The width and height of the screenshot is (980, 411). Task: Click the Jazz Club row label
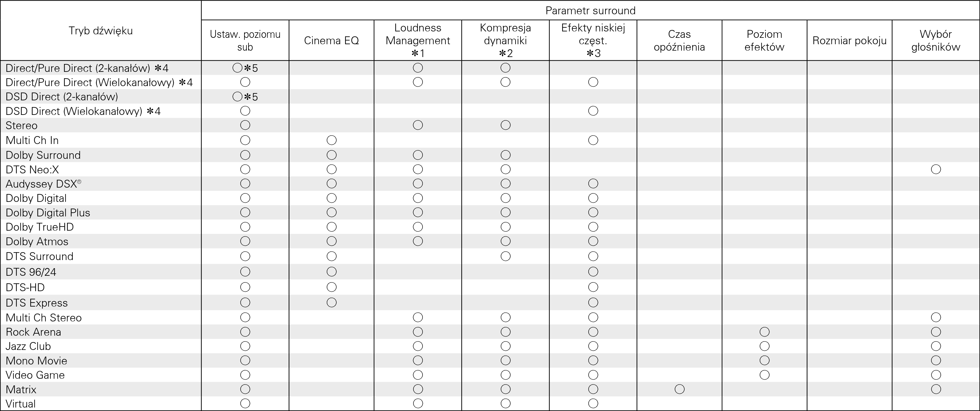click(x=28, y=346)
